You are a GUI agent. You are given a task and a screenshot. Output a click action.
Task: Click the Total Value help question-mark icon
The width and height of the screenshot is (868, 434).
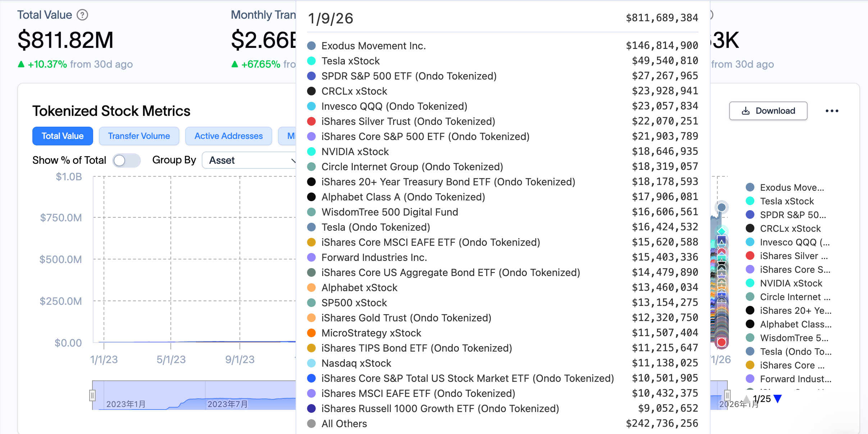point(82,15)
